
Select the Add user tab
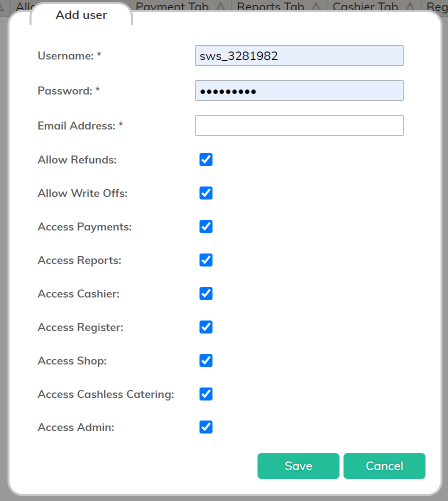[x=81, y=15]
